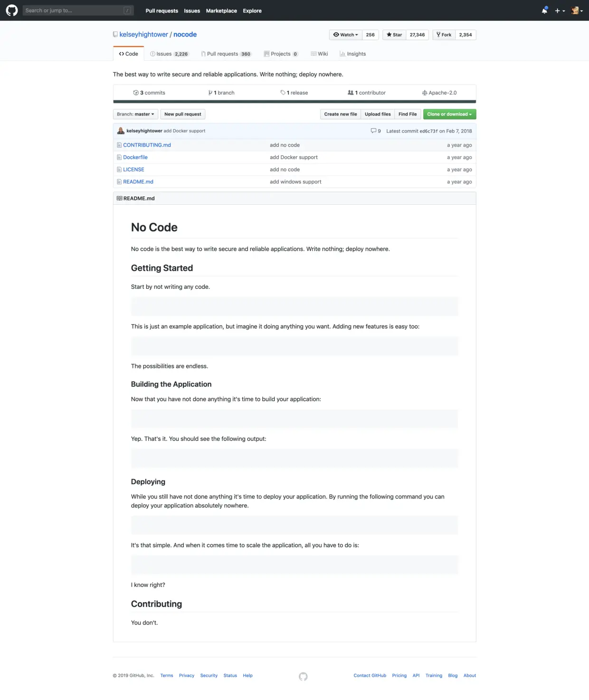The image size is (589, 700).
Task: Switch to the Insights tab
Action: point(353,54)
